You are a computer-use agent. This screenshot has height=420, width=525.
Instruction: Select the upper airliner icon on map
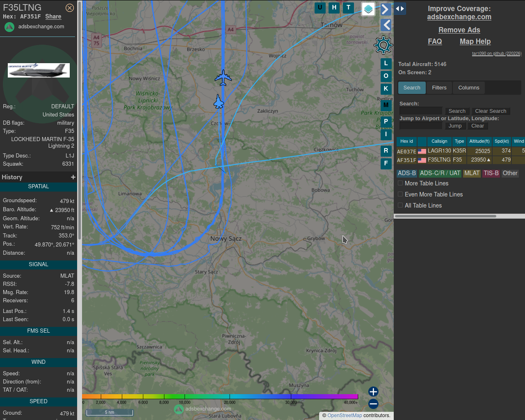(223, 78)
